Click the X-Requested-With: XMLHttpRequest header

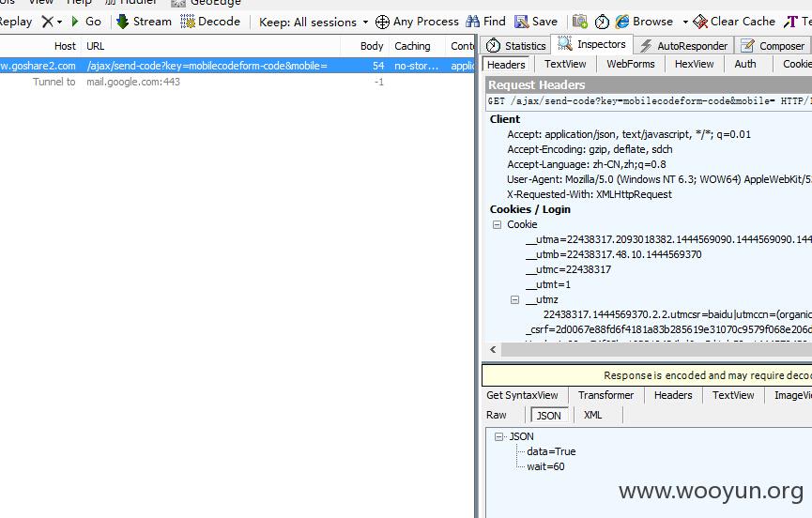[x=590, y=194]
